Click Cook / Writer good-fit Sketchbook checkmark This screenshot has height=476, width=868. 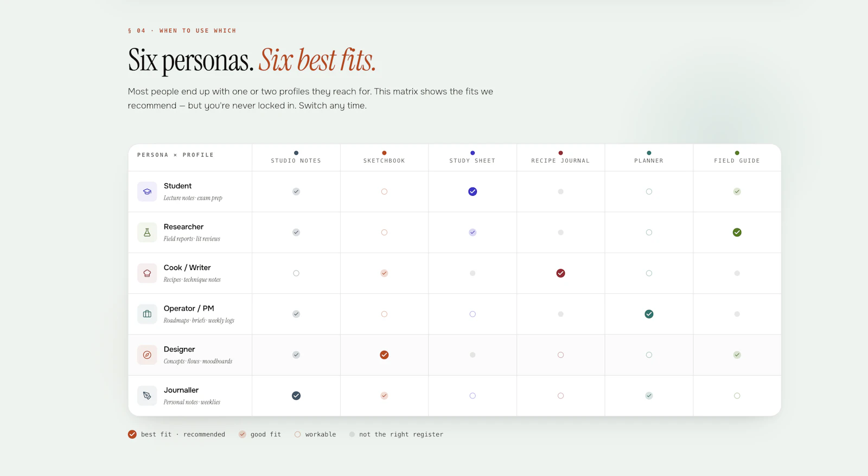[x=384, y=273]
